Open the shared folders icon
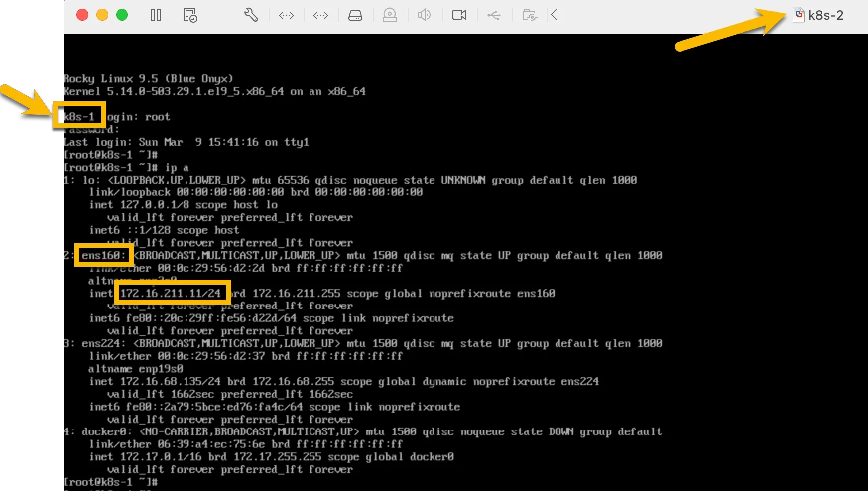 (530, 15)
